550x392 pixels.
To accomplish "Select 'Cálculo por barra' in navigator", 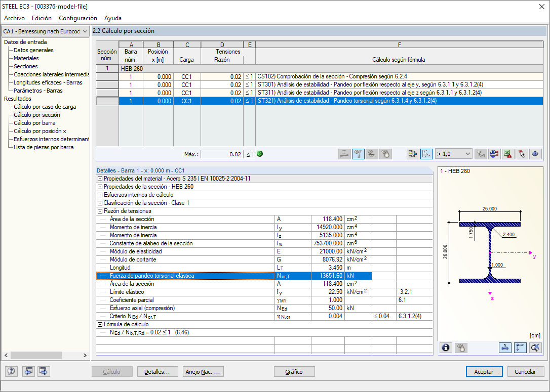I will 34,123.
